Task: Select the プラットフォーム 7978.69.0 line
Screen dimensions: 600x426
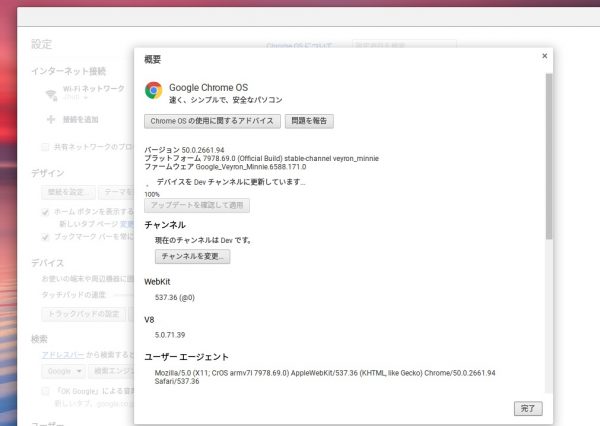Action: 261,158
